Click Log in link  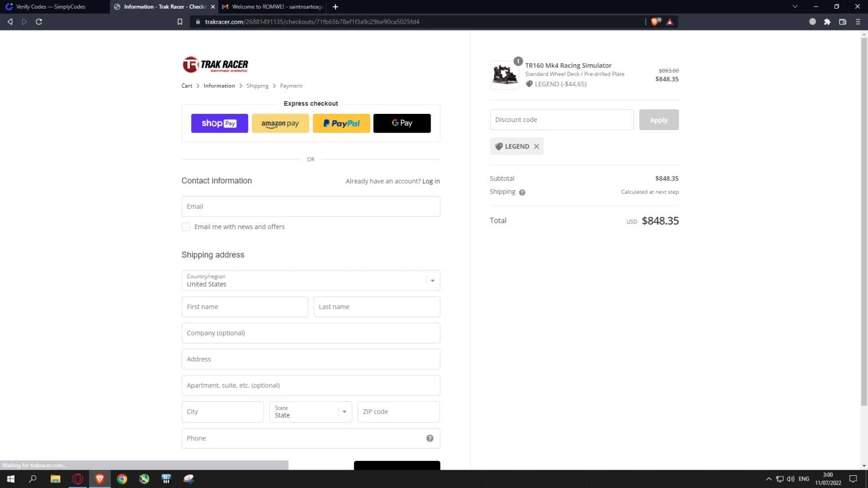click(x=431, y=181)
